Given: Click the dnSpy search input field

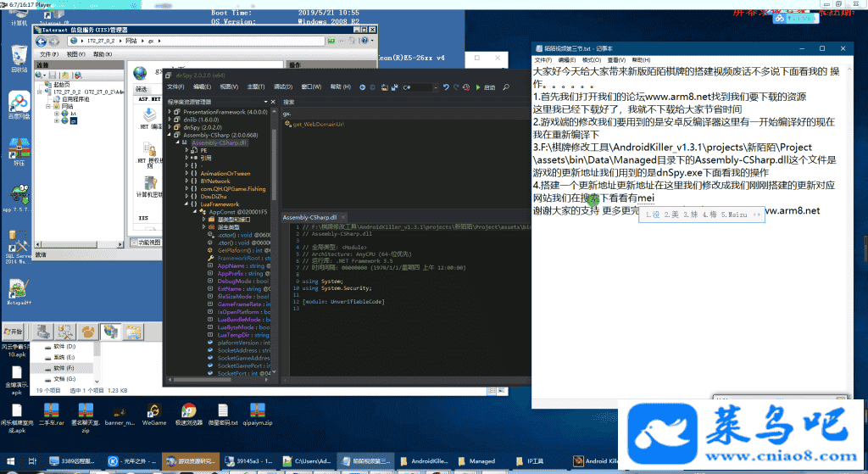Looking at the screenshot, I should tap(398, 113).
